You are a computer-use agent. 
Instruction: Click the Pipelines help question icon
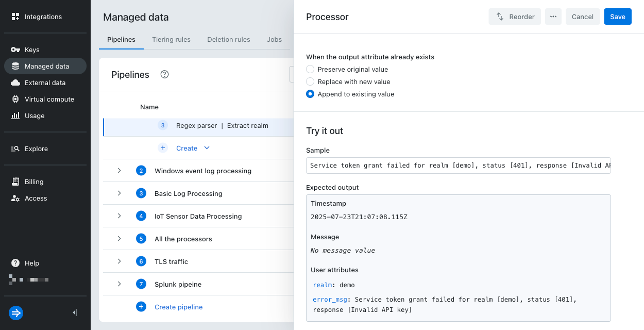pos(165,74)
